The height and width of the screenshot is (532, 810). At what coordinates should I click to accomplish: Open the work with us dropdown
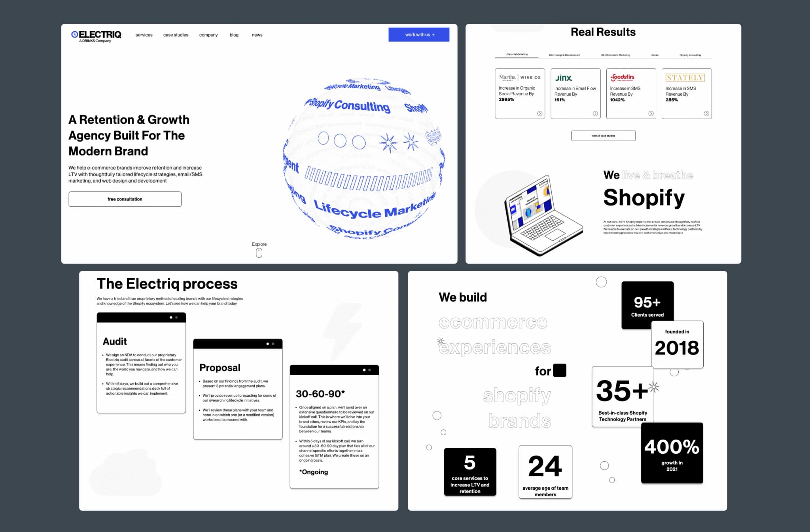[419, 34]
